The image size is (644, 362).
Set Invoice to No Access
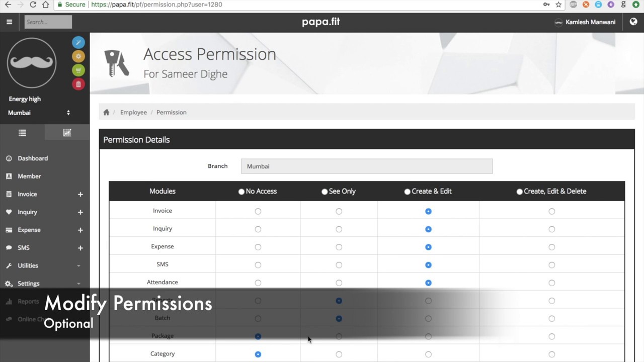258,211
